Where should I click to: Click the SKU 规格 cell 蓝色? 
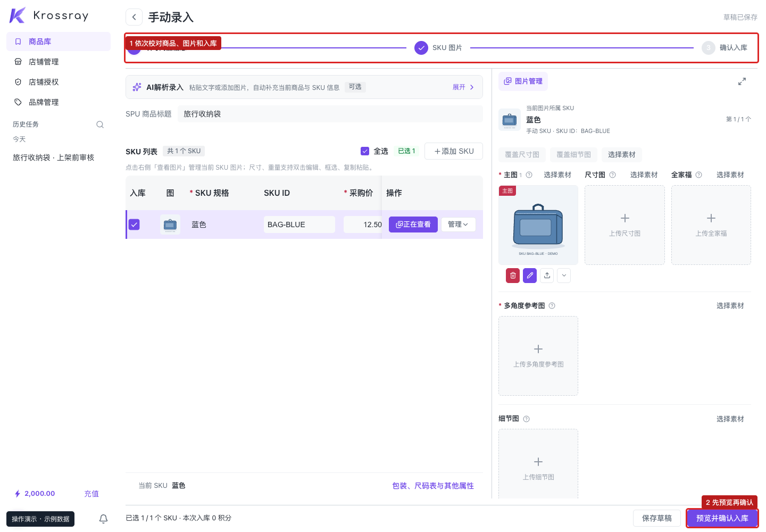[x=199, y=225]
